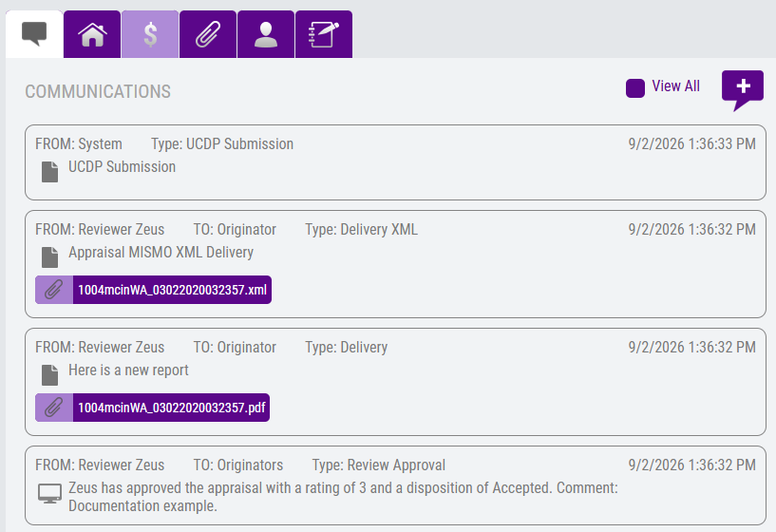Switch to the person contacts tab

click(x=266, y=34)
